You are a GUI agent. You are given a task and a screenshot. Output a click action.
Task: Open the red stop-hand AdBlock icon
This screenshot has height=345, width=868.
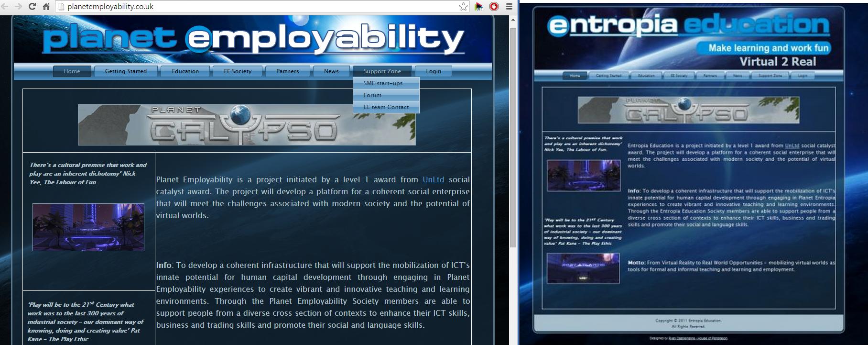(494, 7)
